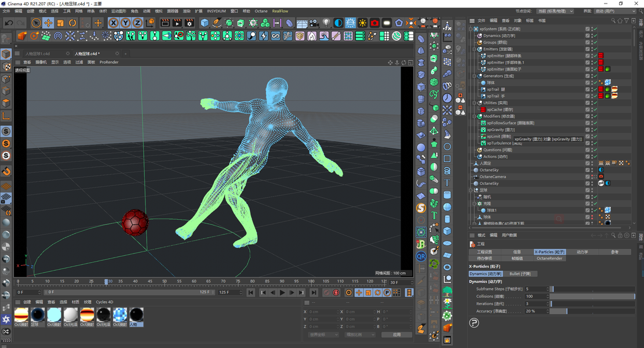This screenshot has width=644, height=348.
Task: Click the Camera object icon
Action: coord(314,23)
